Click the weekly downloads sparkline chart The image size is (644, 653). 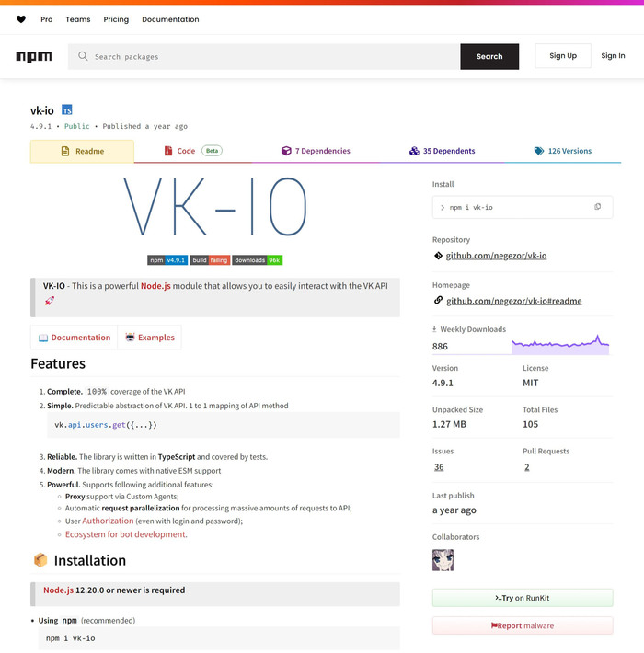pos(560,345)
